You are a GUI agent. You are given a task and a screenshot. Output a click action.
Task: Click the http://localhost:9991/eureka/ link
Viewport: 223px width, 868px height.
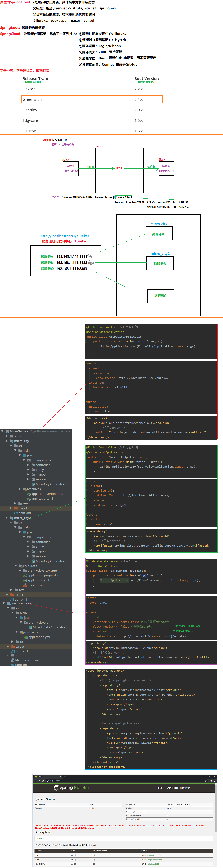(65, 236)
